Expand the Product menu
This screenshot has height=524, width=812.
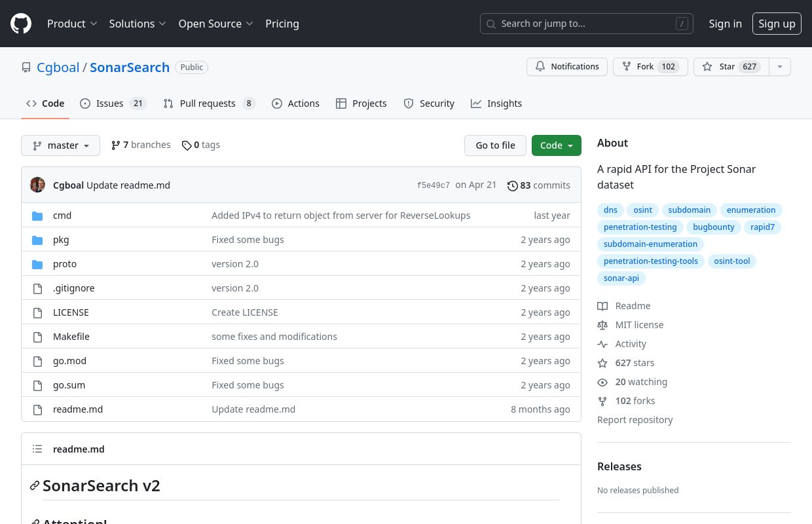pyautogui.click(x=72, y=24)
